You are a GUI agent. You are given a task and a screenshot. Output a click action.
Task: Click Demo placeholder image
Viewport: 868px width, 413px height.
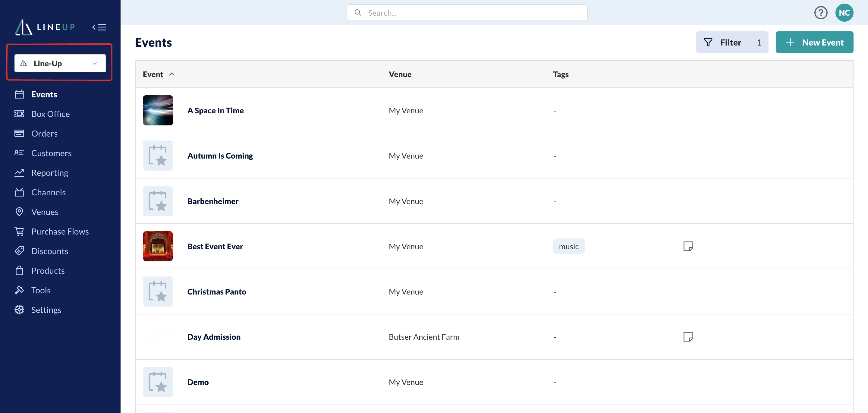tap(158, 382)
